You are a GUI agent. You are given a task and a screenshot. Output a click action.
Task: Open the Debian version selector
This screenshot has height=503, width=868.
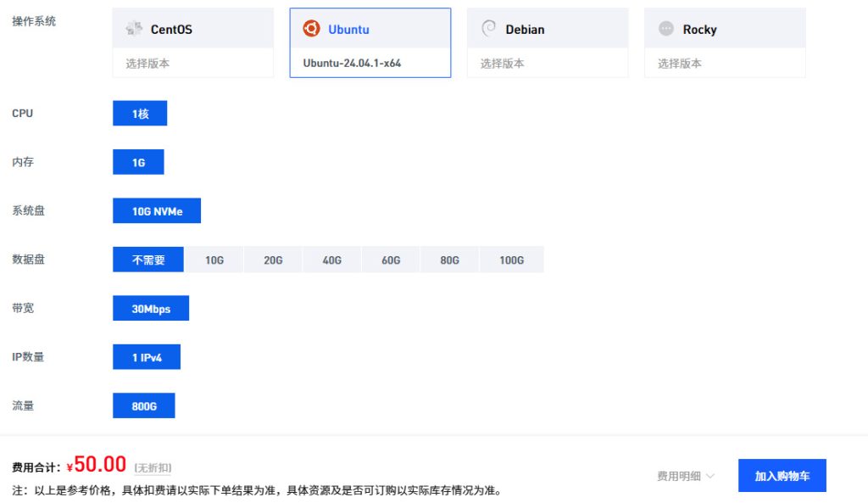pyautogui.click(x=548, y=63)
